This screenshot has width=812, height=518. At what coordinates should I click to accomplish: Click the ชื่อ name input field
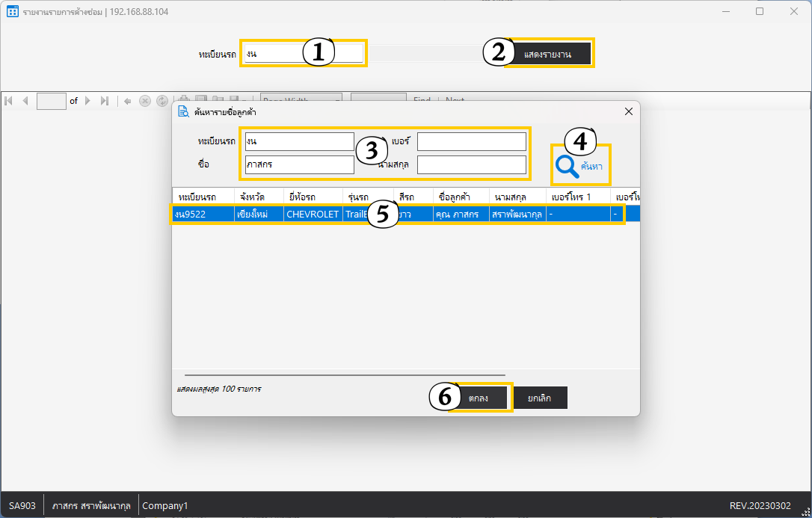coord(299,164)
